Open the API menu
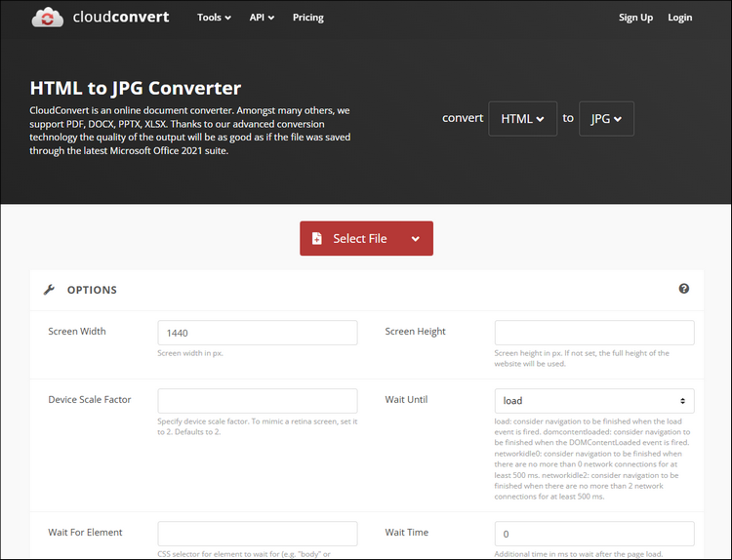732x560 pixels. 262,18
